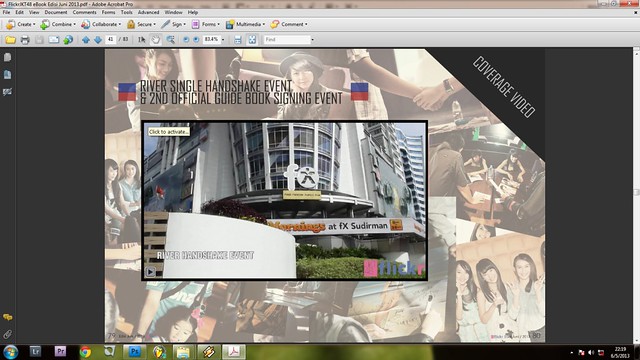Screen dimensions: 640x360
Task: Open FL Studio fruit icon in taskbar
Action: pyautogui.click(x=159, y=352)
